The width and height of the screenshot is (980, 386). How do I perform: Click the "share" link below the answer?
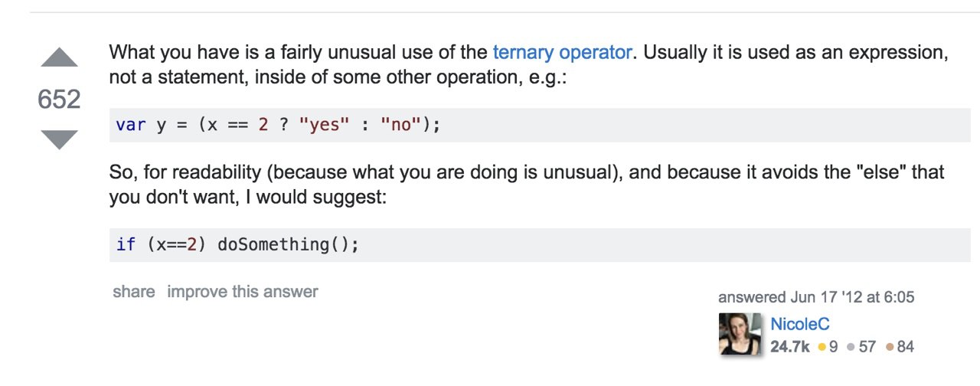tap(133, 292)
